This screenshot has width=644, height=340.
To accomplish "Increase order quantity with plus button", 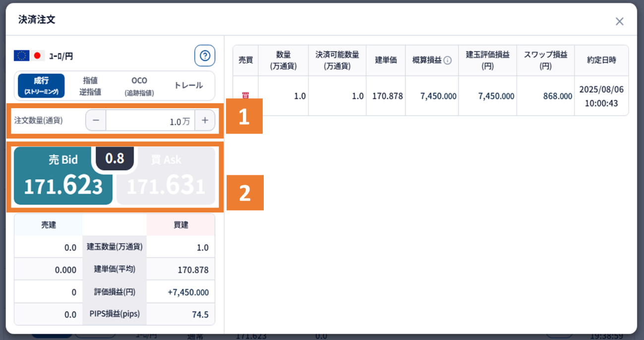I will pyautogui.click(x=205, y=121).
